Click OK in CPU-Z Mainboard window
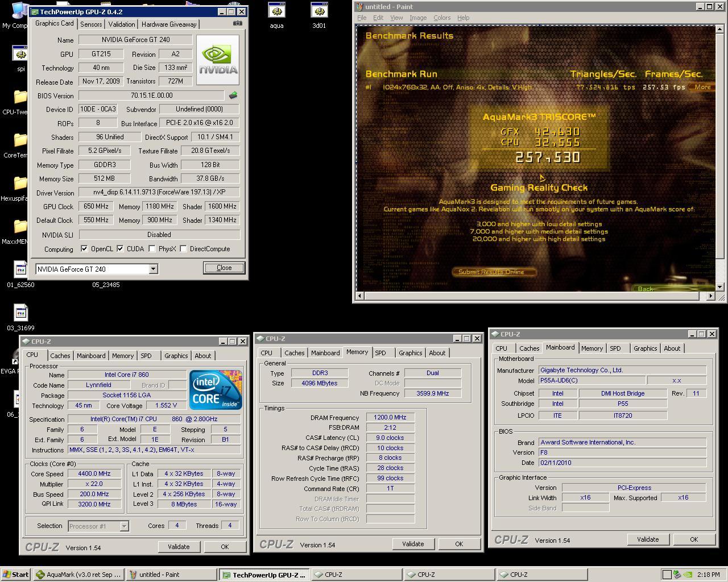The height and width of the screenshot is (582, 728). [694, 539]
